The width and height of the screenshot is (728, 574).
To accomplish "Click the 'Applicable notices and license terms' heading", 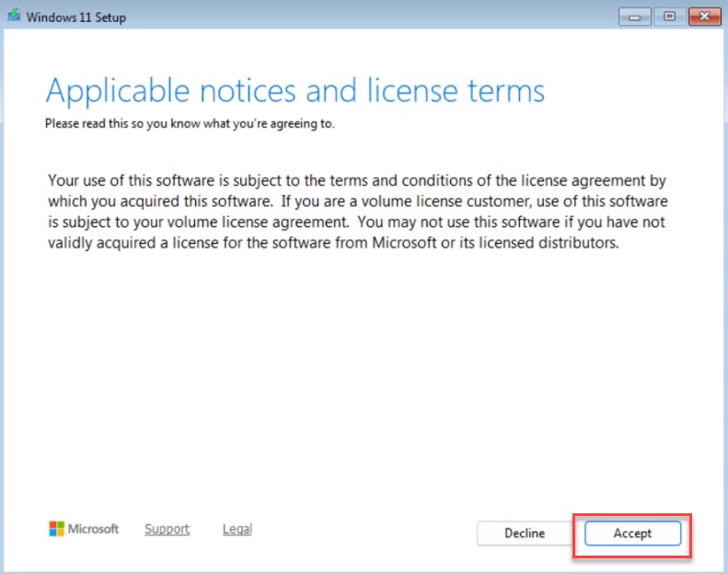I will click(x=295, y=91).
